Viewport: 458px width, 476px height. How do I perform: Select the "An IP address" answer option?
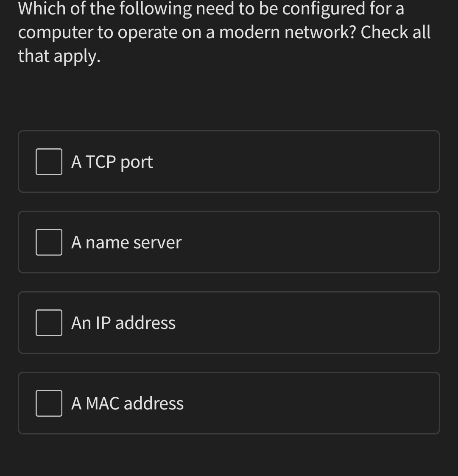229,323
